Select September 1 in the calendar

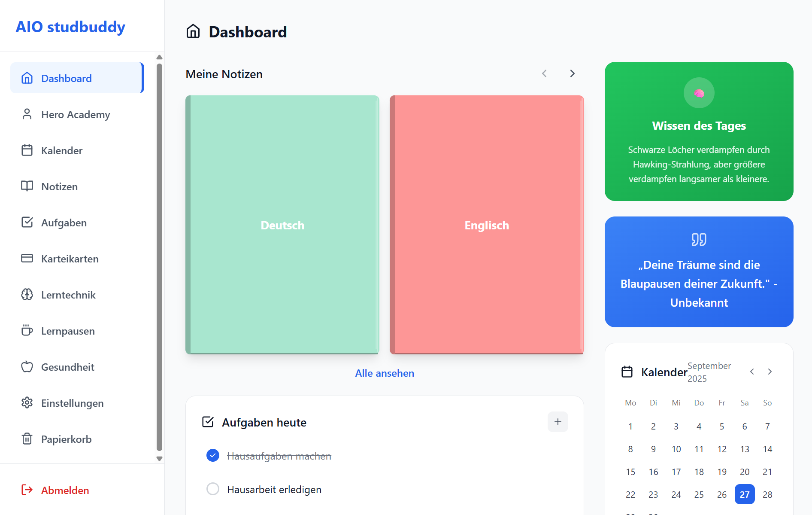630,426
